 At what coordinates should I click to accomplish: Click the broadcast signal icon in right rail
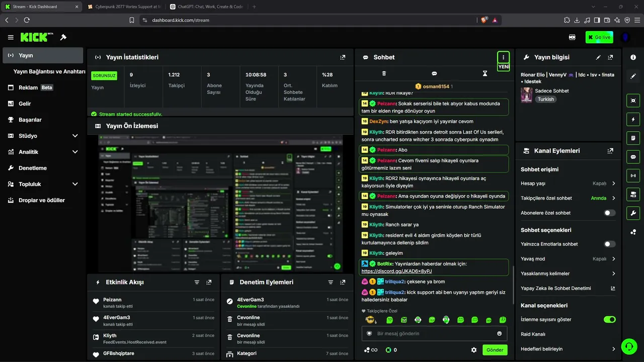(633, 175)
